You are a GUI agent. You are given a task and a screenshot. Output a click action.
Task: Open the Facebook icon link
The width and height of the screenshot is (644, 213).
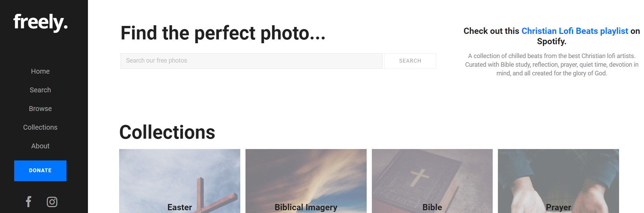coord(29,202)
